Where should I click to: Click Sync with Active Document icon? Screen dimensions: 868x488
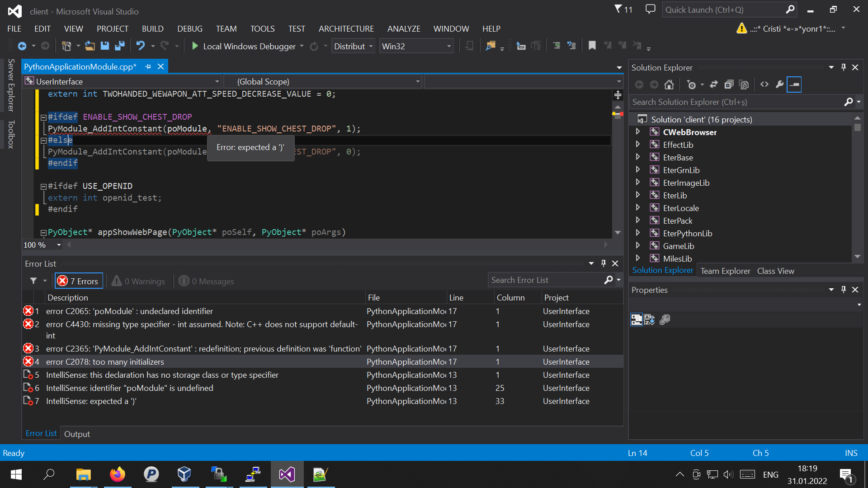click(x=713, y=84)
